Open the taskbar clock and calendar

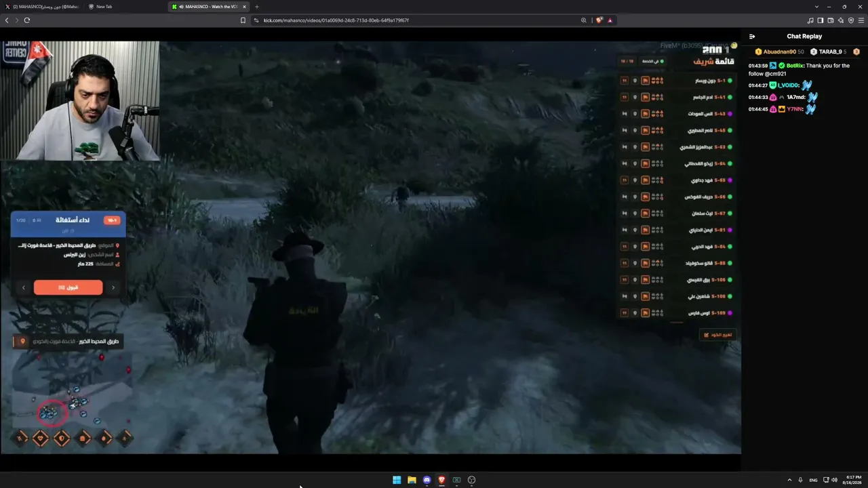(x=853, y=480)
